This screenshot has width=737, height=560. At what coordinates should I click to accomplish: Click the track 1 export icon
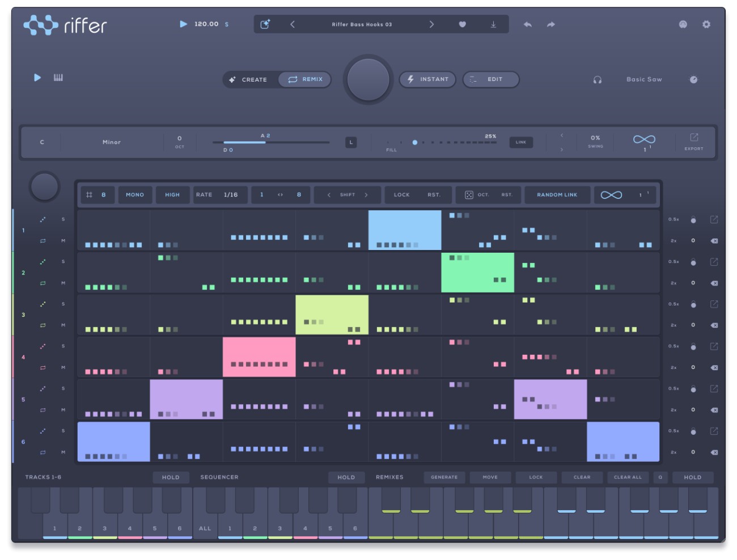coord(714,219)
